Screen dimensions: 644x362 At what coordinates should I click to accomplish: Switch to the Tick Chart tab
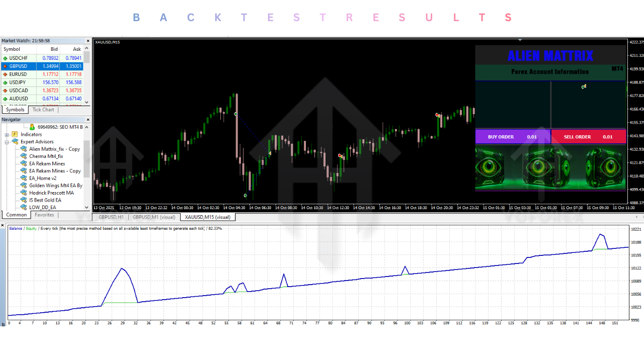43,110
